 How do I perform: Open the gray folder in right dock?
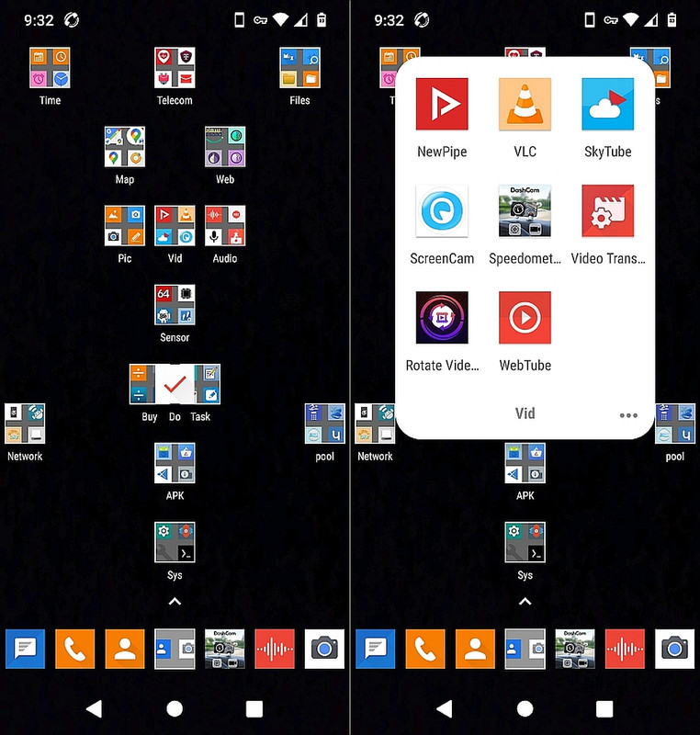click(x=525, y=650)
